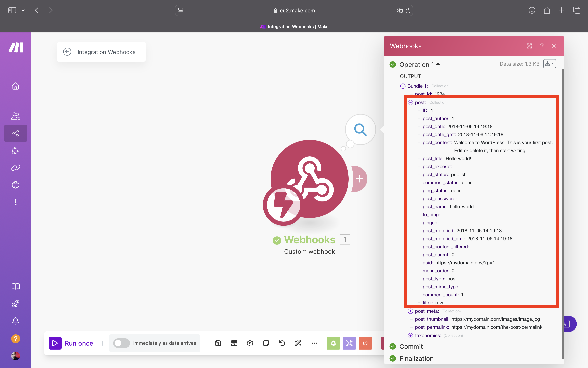
Task: Open What's new rocket icon
Action: point(16,304)
